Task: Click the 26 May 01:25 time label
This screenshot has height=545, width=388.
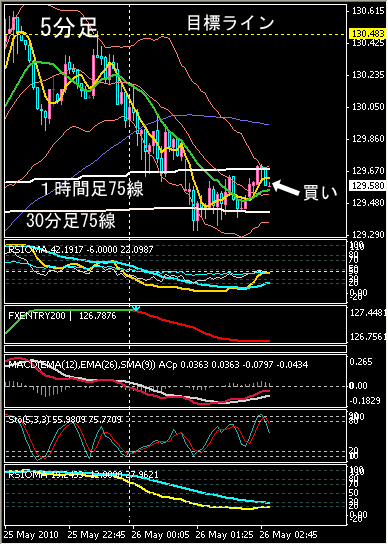Action: tap(224, 534)
